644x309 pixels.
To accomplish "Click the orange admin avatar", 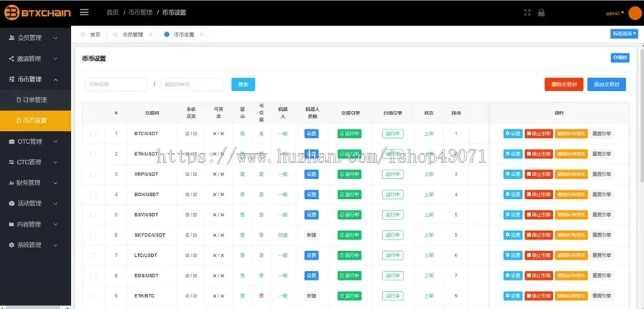I will click(x=635, y=13).
